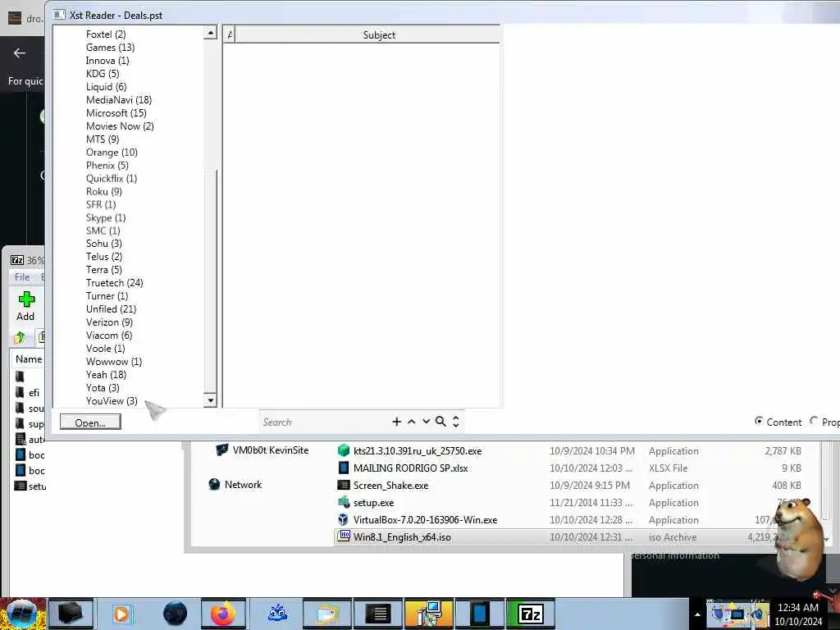Click the next result down arrow in search bar
The width and height of the screenshot is (840, 630).
pyautogui.click(x=426, y=422)
